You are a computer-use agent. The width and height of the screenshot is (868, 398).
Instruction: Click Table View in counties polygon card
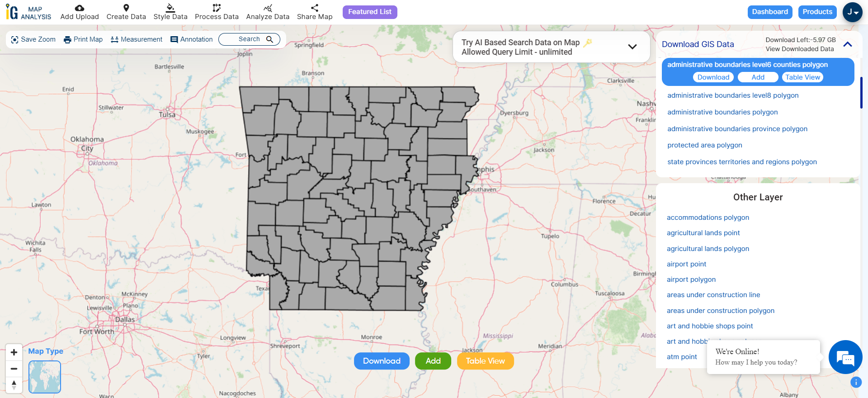coord(802,77)
